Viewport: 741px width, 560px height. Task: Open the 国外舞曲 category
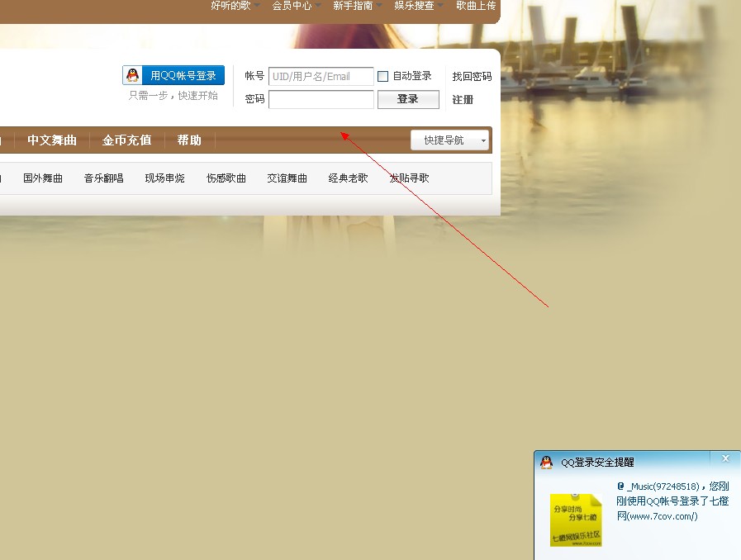pyautogui.click(x=43, y=178)
